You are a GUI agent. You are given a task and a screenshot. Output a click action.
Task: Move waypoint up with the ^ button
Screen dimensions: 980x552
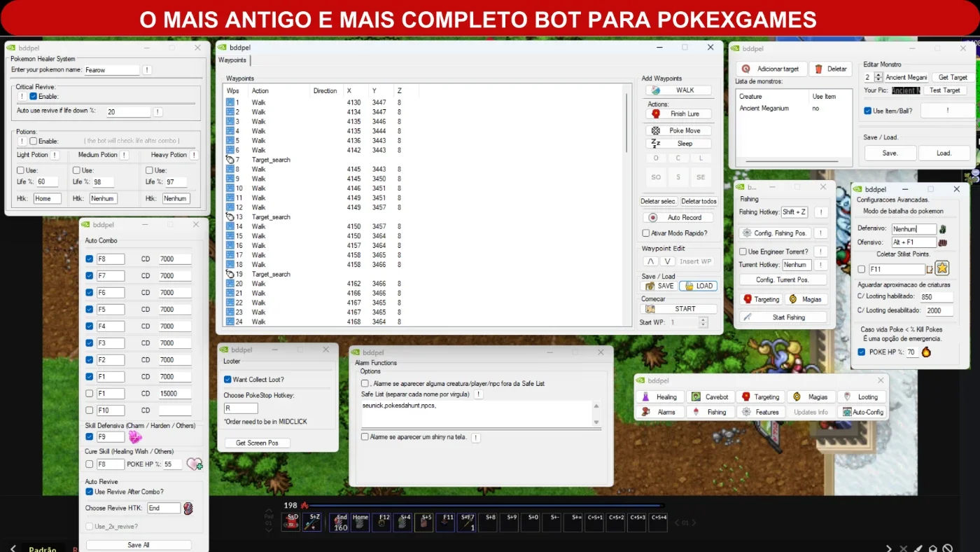(651, 261)
